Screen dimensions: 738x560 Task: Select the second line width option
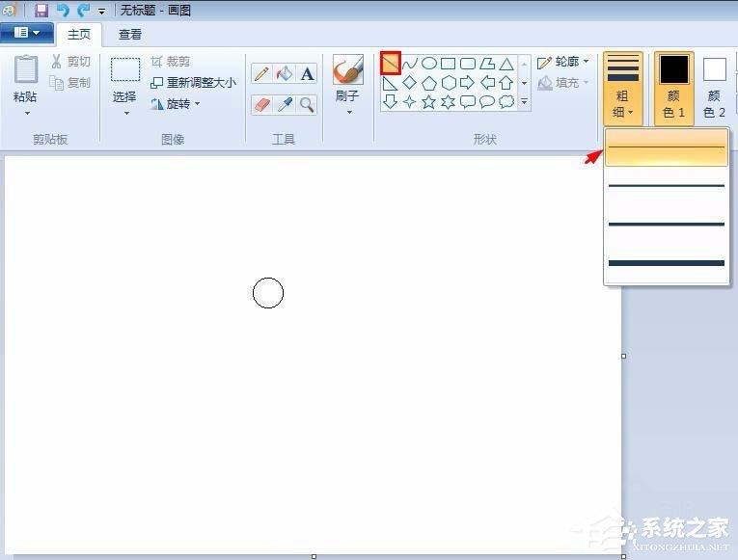click(x=666, y=186)
